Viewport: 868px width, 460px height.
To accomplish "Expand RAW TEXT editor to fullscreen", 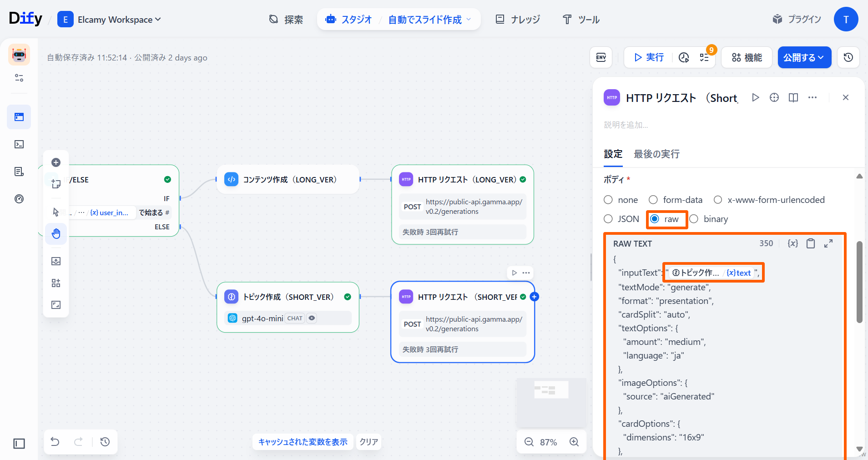I will click(828, 243).
